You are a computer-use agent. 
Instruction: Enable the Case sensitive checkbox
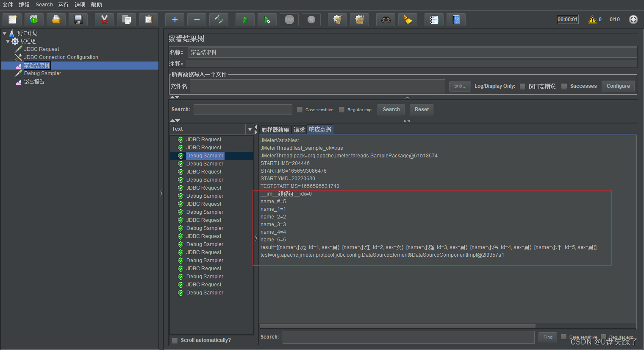[x=300, y=109]
